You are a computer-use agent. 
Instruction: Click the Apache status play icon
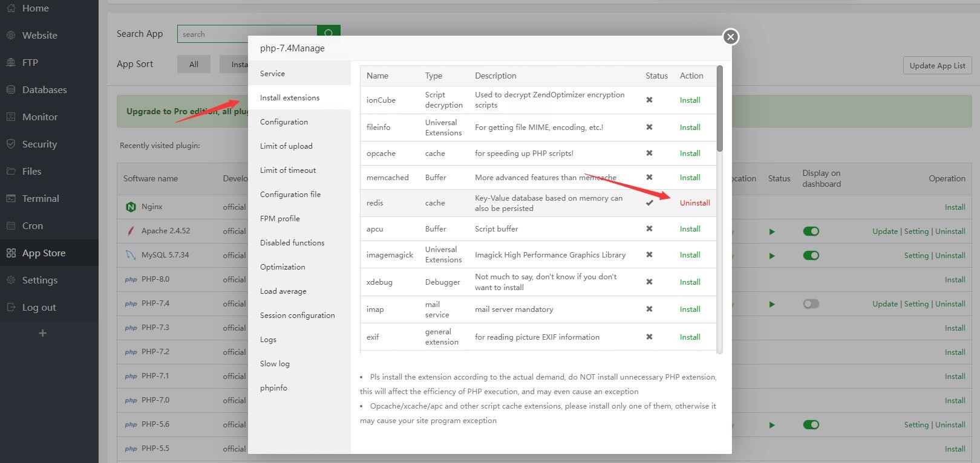pyautogui.click(x=771, y=231)
